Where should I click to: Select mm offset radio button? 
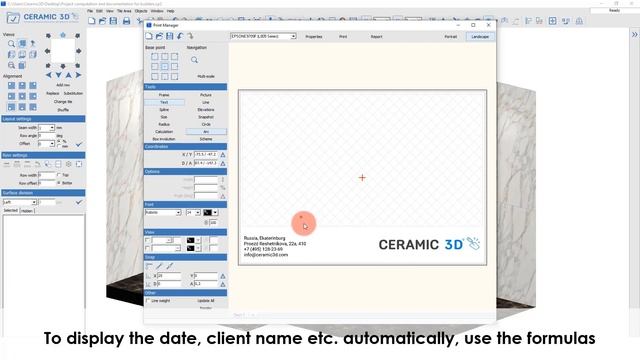[59, 146]
